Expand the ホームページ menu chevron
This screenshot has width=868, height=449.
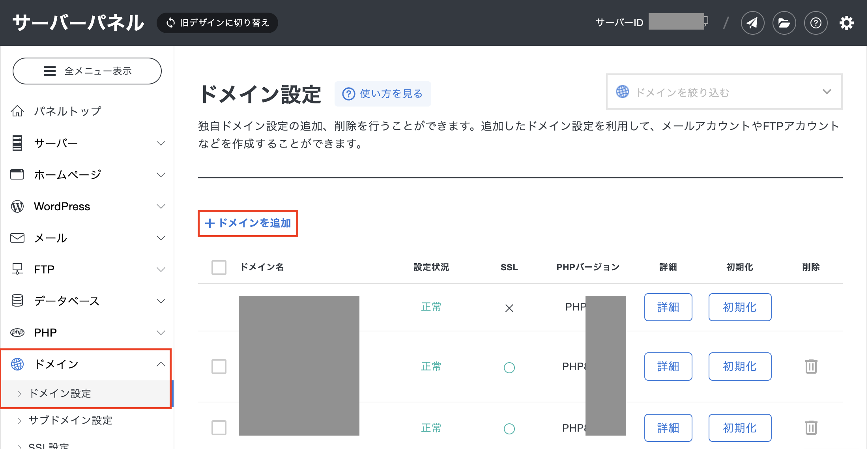pos(161,174)
